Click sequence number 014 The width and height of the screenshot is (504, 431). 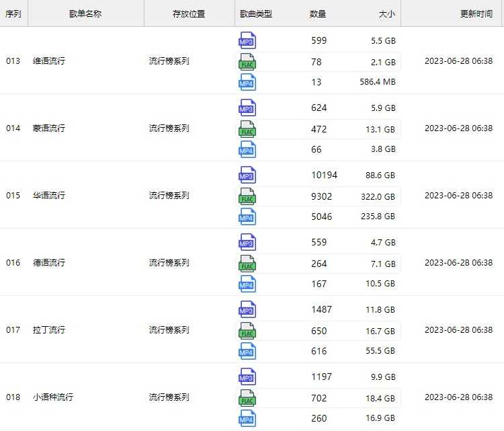click(13, 128)
